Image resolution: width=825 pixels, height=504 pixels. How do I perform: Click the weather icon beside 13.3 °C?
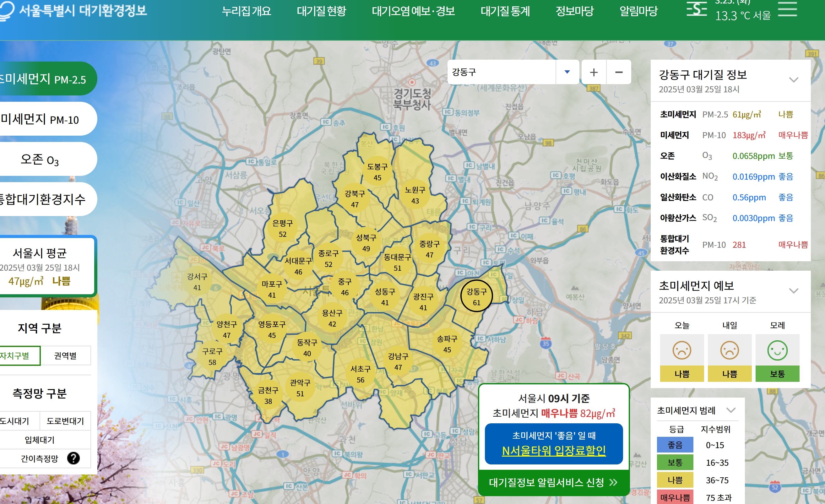click(x=697, y=9)
